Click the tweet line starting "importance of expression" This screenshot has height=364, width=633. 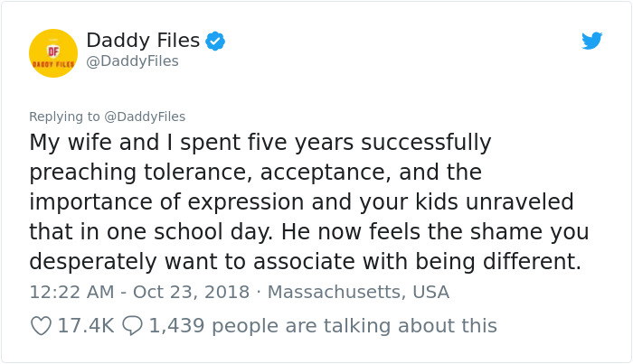click(x=301, y=201)
